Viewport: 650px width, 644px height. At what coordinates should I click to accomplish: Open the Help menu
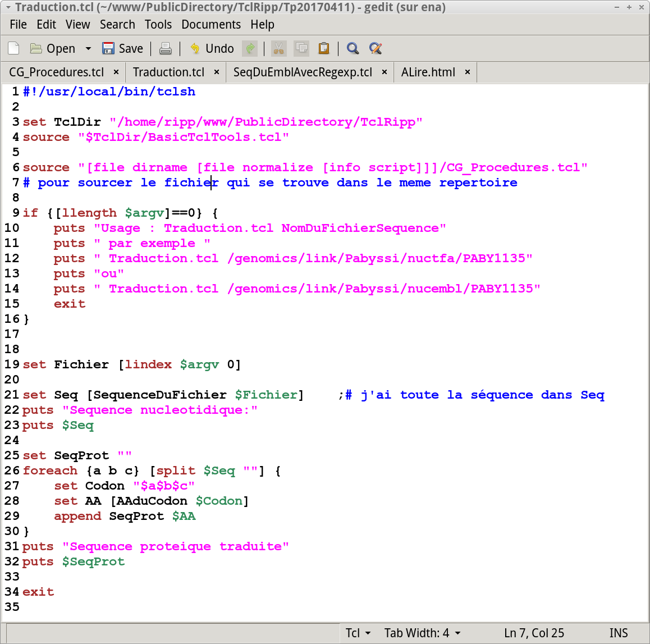pos(262,25)
